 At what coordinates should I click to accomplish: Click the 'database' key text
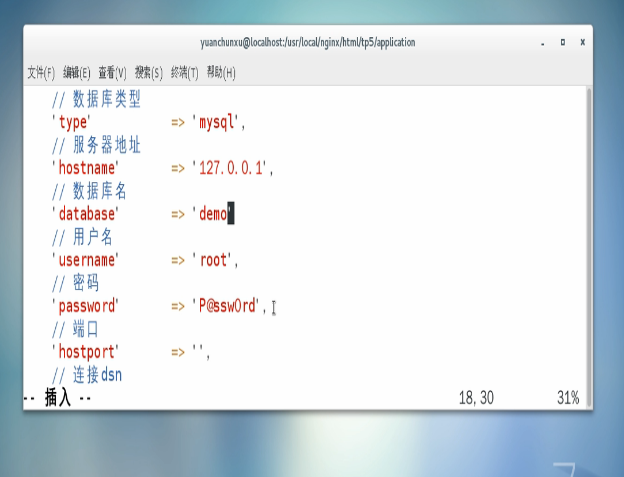pos(86,214)
